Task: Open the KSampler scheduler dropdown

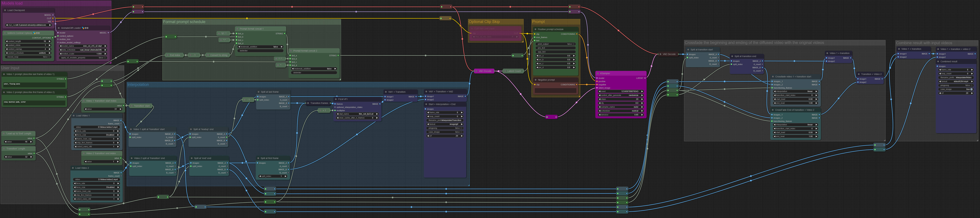Action: (x=620, y=111)
